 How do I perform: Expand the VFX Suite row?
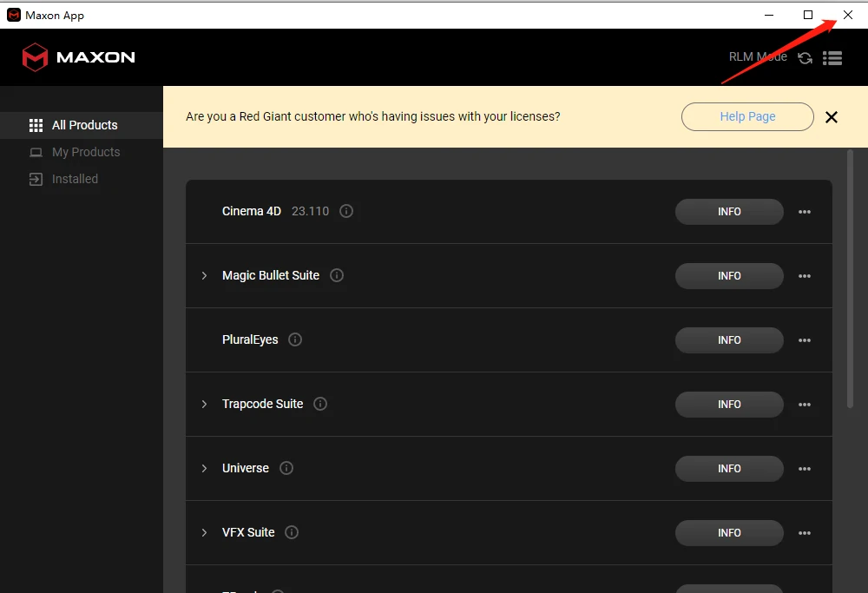click(x=204, y=532)
